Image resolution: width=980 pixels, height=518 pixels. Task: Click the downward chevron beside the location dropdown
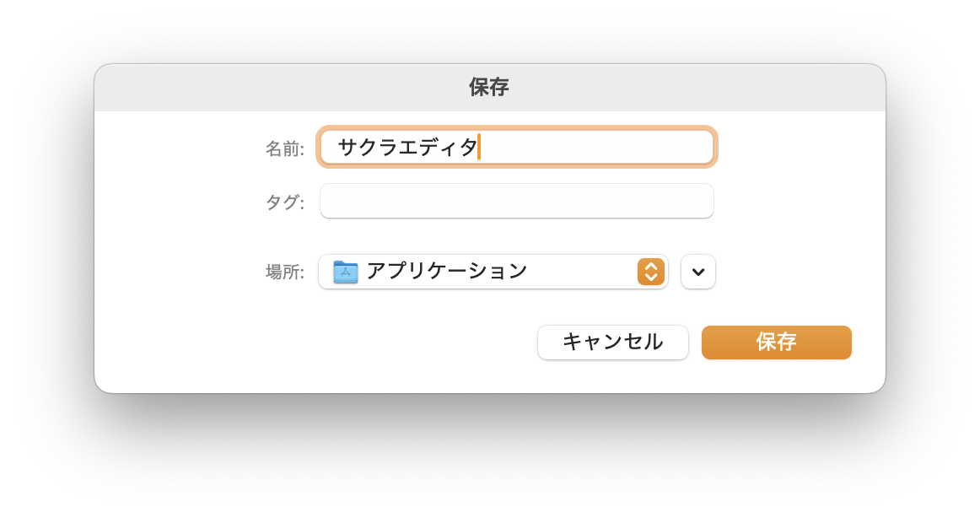point(697,271)
